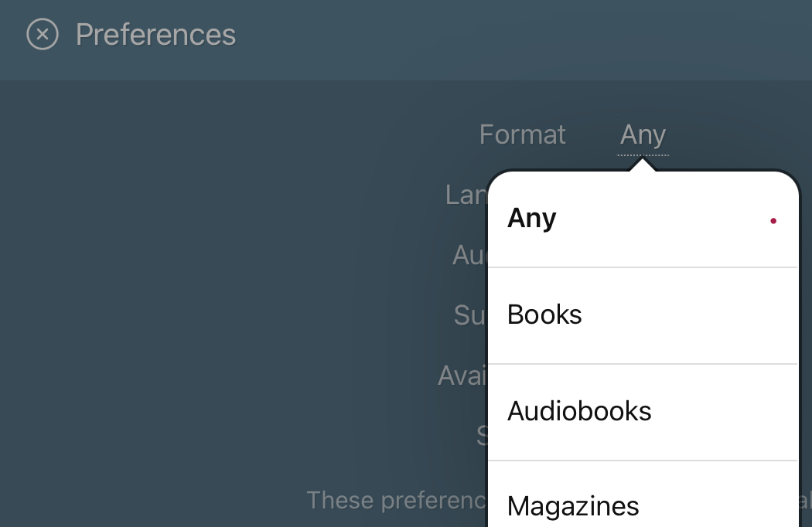Click the cut-off 'Su' preference label
The image size is (812, 527).
click(470, 315)
